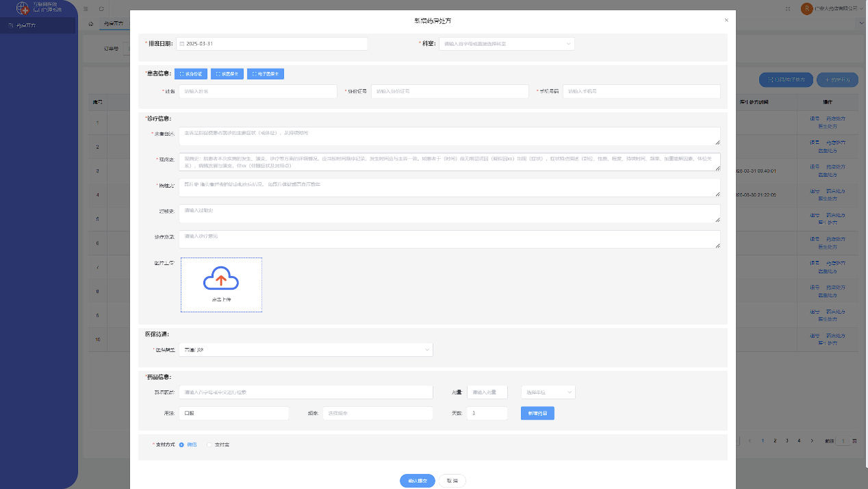Expand the medical insurance type dropdown
The image size is (868, 489).
pos(305,350)
